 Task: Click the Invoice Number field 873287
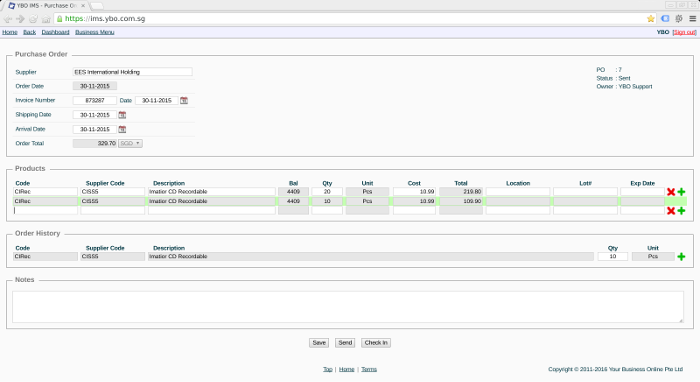[x=95, y=100]
